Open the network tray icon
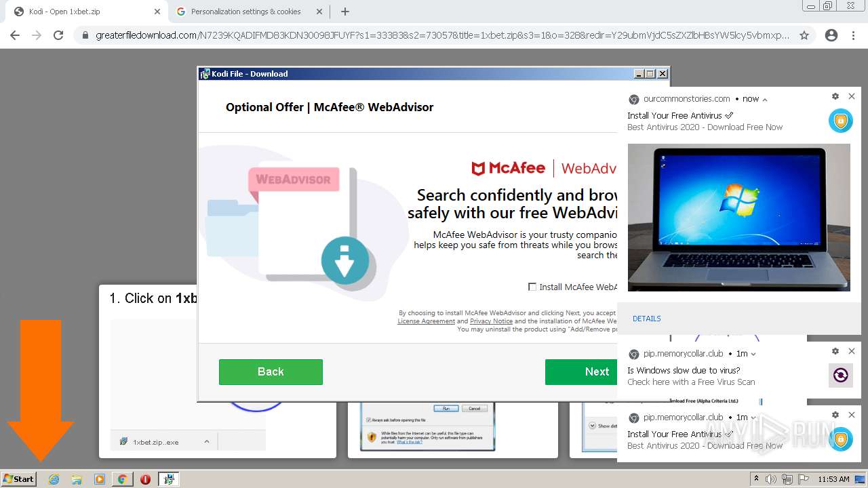The width and height of the screenshot is (868, 488). click(x=787, y=479)
